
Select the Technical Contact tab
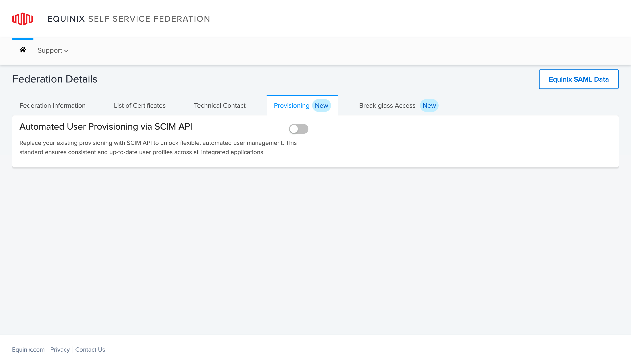point(219,105)
